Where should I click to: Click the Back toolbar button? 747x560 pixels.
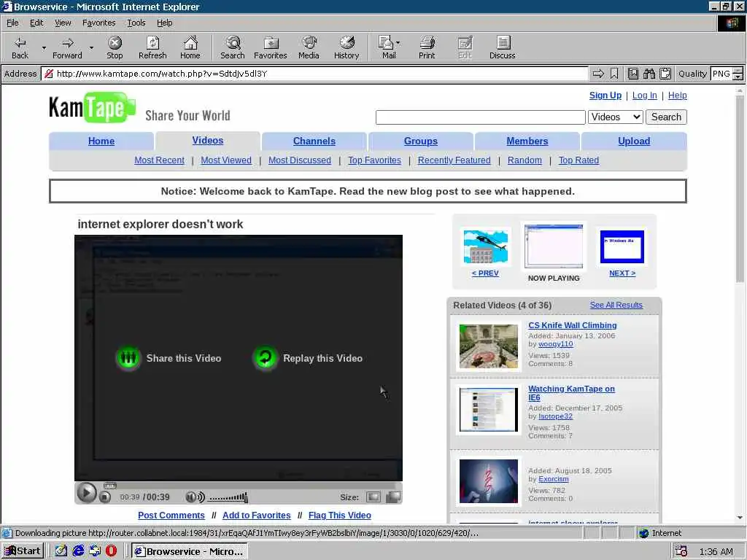(x=20, y=47)
